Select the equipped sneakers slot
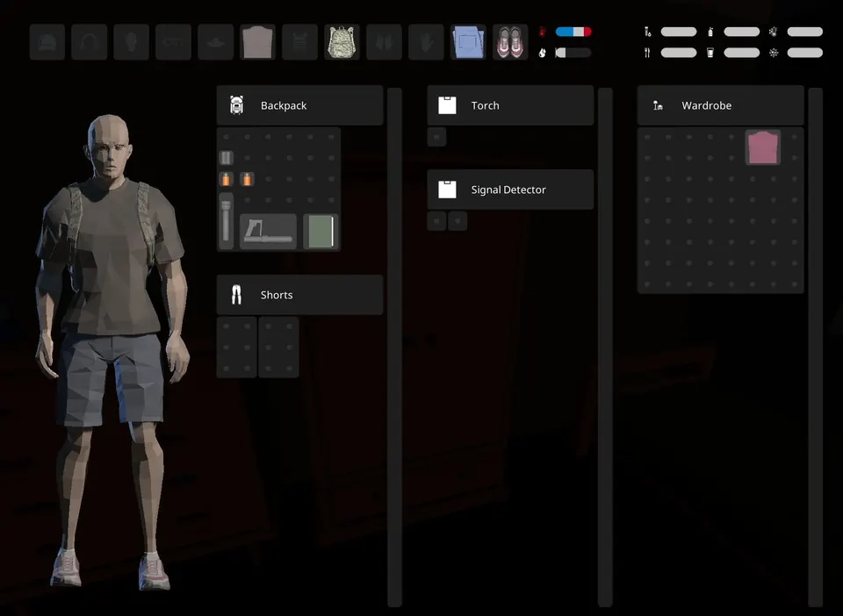Image resolution: width=843 pixels, height=616 pixels. point(510,42)
